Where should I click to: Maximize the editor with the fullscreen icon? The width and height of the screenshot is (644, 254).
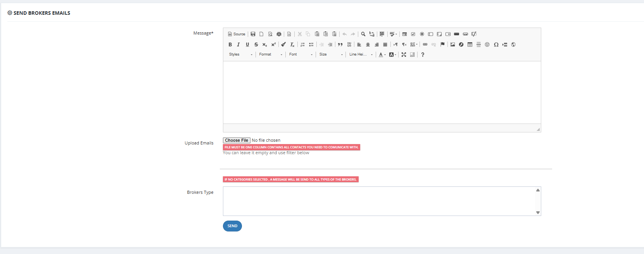coord(404,55)
